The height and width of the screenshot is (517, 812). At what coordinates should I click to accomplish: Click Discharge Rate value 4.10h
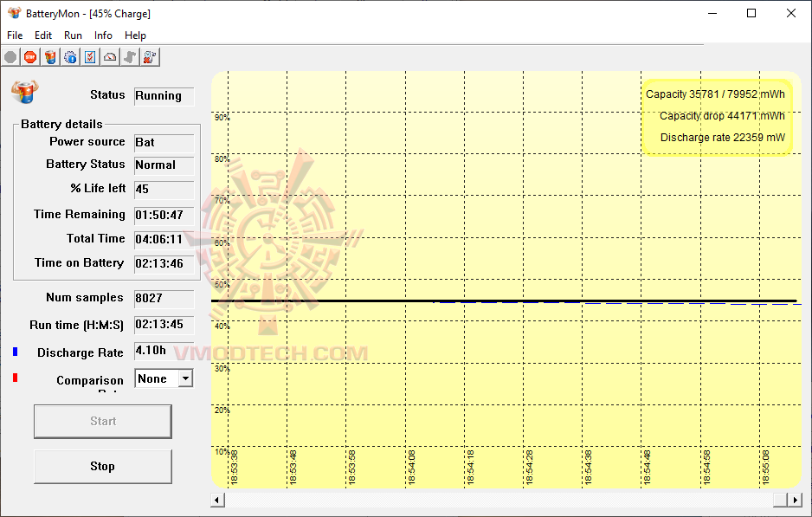click(164, 351)
